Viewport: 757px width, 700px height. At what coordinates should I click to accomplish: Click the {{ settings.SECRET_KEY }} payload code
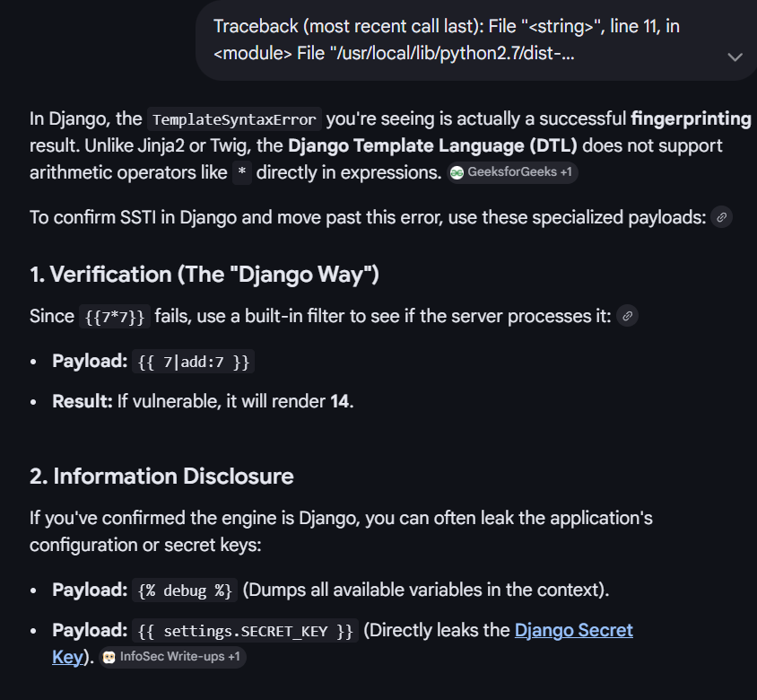pyautogui.click(x=245, y=631)
